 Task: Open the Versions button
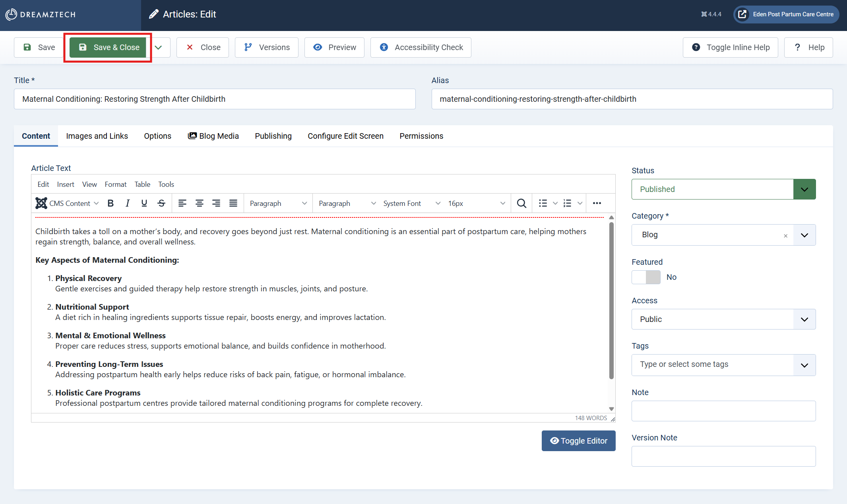point(266,47)
